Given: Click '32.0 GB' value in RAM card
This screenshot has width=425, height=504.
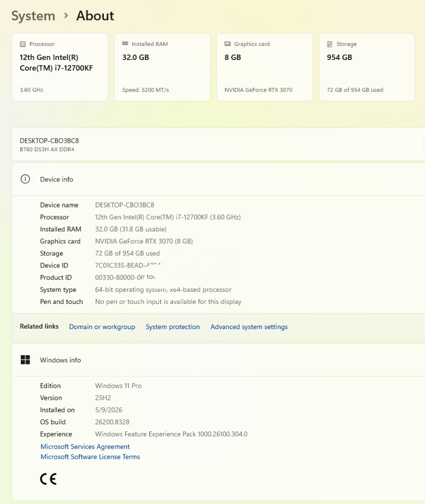Looking at the screenshot, I should [135, 57].
